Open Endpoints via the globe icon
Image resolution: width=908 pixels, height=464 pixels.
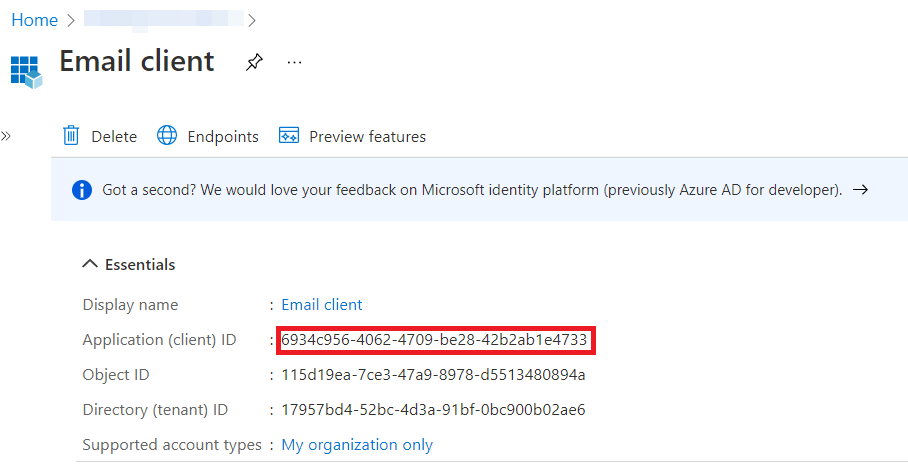tap(167, 136)
